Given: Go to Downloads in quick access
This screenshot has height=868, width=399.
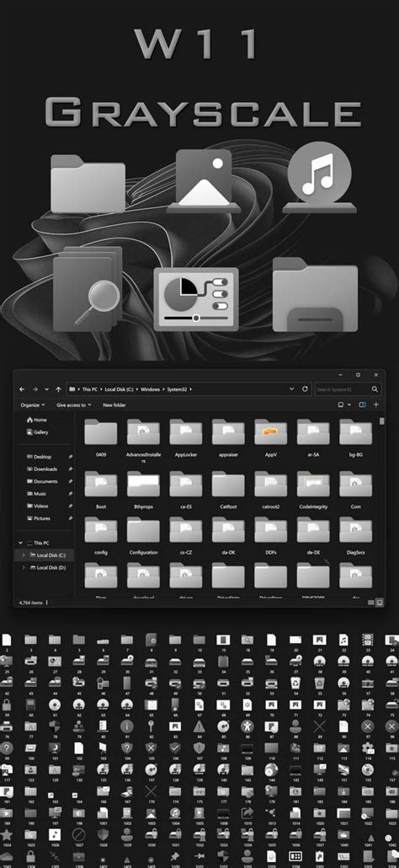Looking at the screenshot, I should (x=41, y=469).
